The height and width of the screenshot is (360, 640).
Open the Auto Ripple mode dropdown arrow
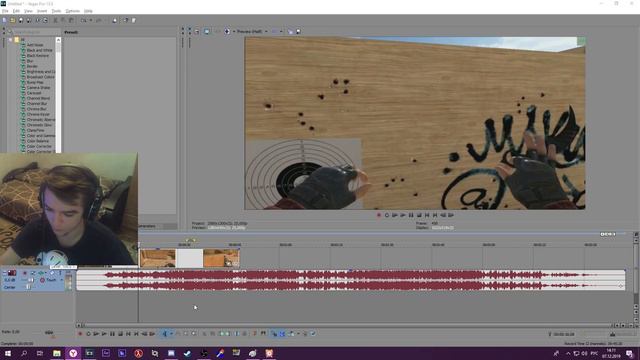tap(298, 333)
